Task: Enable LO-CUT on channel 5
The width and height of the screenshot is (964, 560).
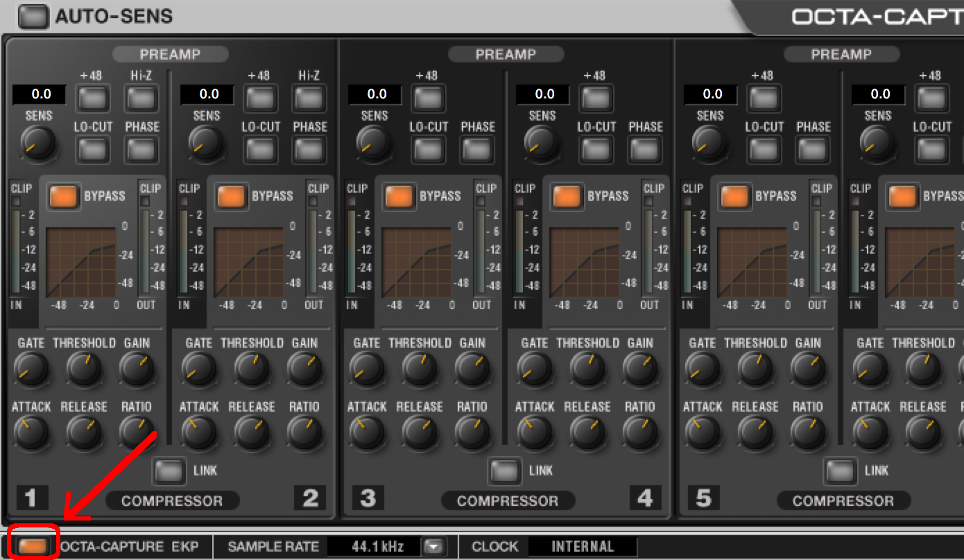Action: [x=764, y=149]
